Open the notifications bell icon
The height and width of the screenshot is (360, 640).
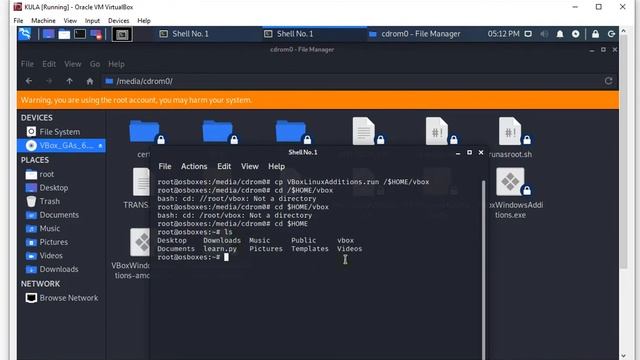click(560, 34)
